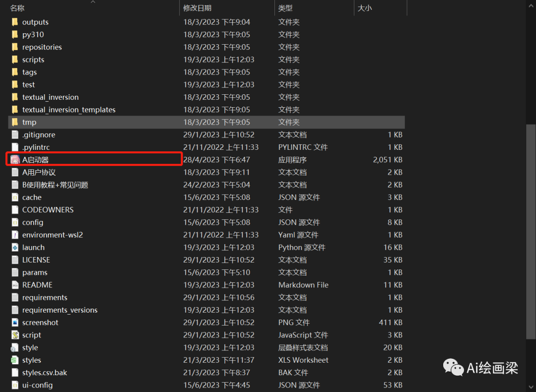Click the date 24/2/2023 下午5:04
Viewport: 536px width, 392px height.
[217, 185]
